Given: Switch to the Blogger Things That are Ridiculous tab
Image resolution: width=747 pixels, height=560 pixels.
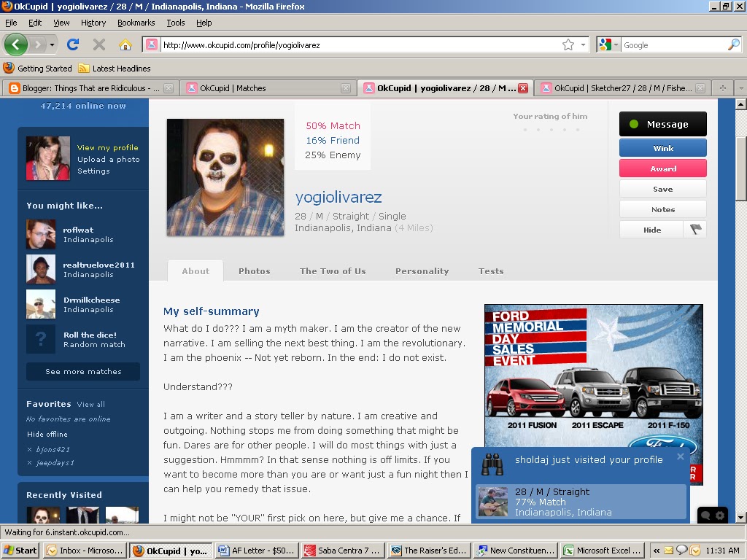Looking at the screenshot, I should [90, 88].
